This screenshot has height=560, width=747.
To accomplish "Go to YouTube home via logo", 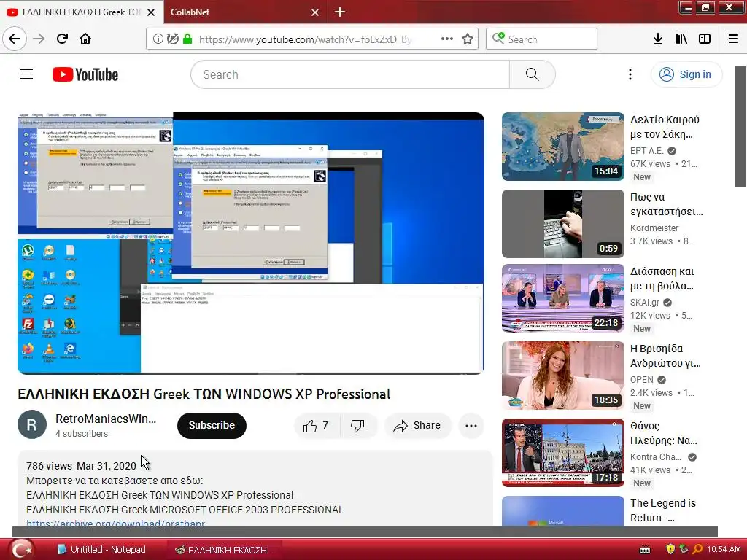I will coord(85,75).
